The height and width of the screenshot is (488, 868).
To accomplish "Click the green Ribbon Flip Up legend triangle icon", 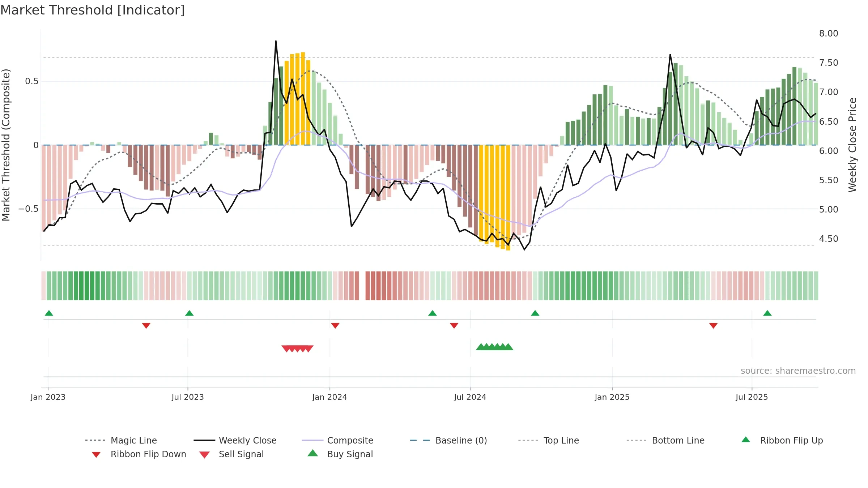I will pos(746,440).
